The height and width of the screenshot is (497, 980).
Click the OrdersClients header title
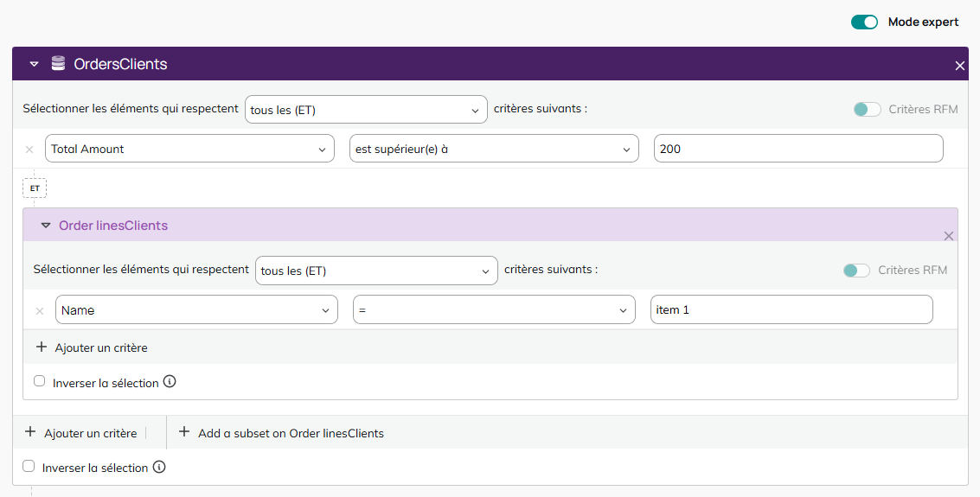(120, 64)
